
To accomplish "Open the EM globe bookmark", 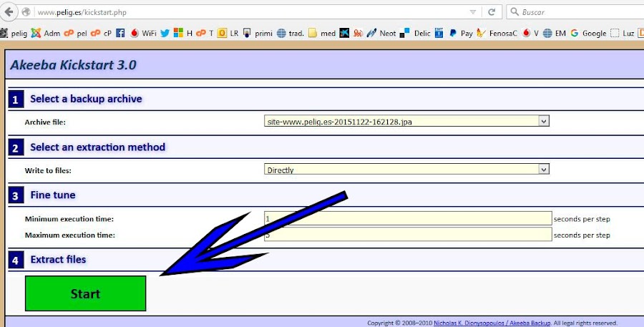I will coord(554,34).
